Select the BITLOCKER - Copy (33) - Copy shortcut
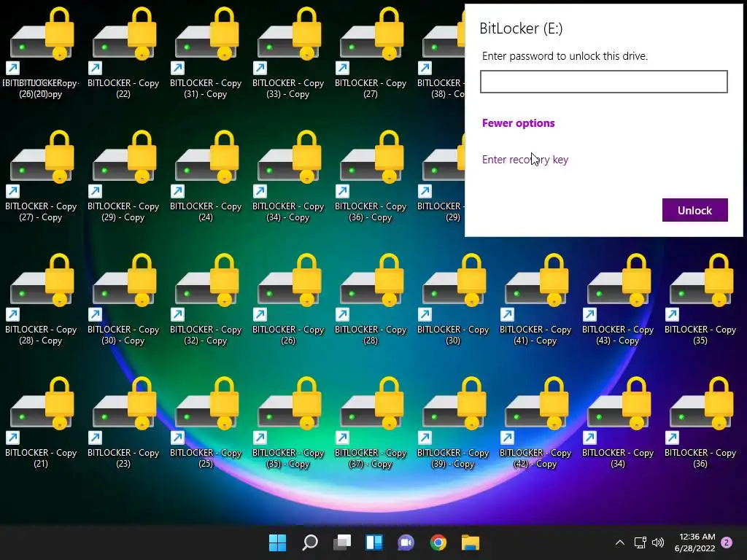The height and width of the screenshot is (560, 747). point(288,52)
